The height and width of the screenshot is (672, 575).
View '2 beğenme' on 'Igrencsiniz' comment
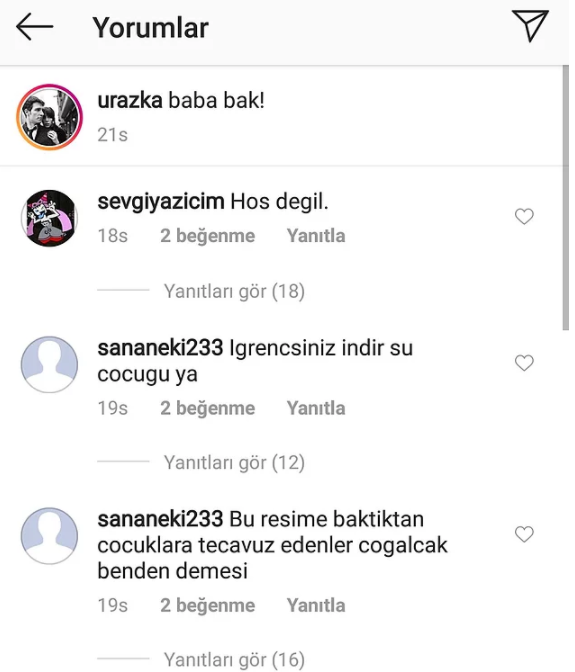[207, 408]
